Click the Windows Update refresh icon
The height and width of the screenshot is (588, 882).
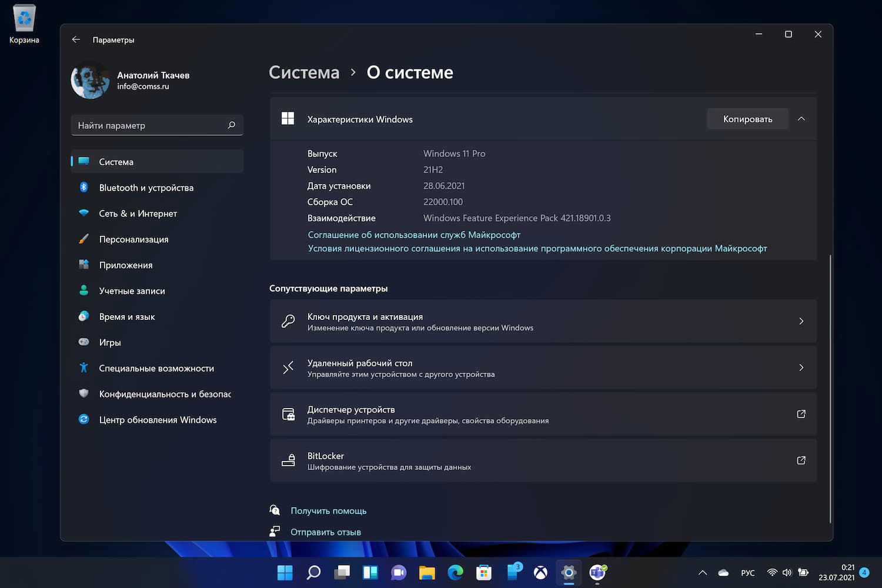coord(83,419)
